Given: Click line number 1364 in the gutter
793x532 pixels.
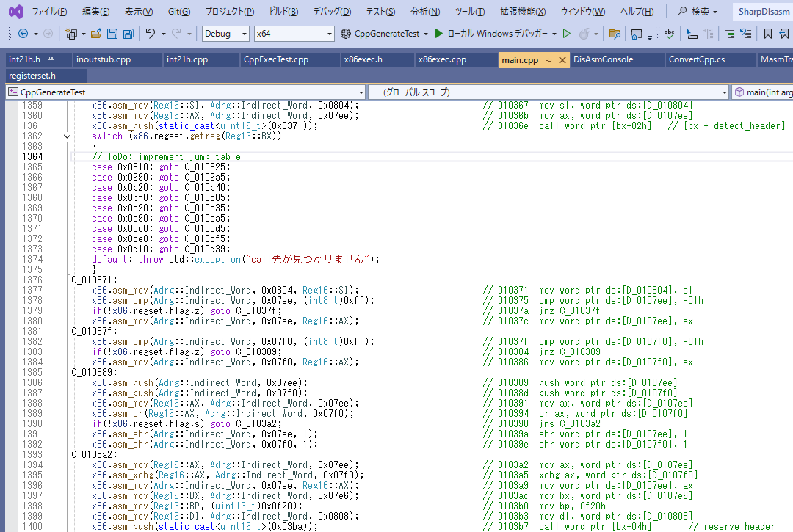Looking at the screenshot, I should 32,157.
